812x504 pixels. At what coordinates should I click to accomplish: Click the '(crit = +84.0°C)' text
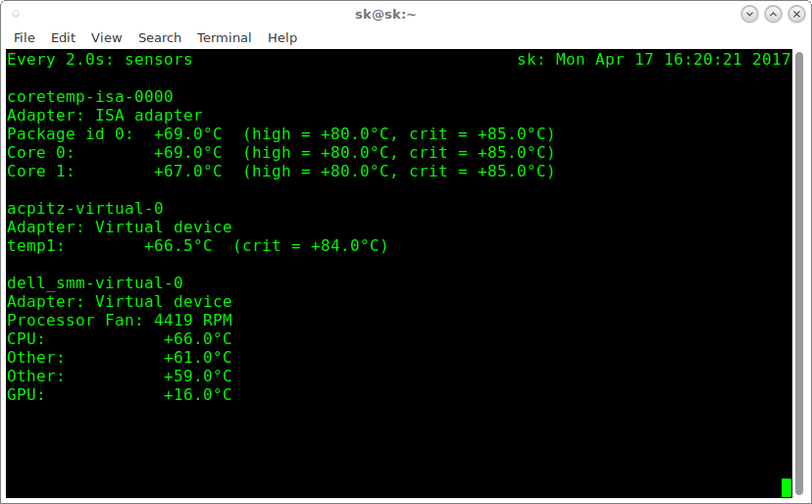click(x=310, y=246)
